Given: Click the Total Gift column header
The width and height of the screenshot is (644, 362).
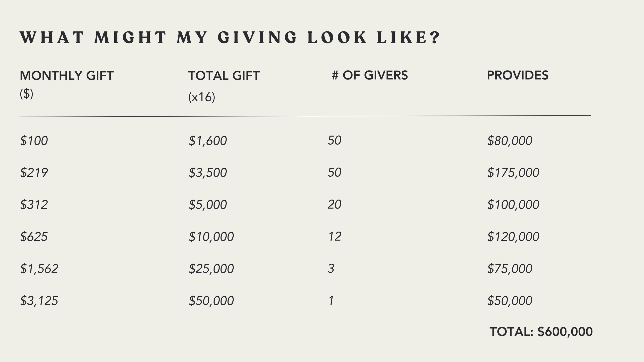Looking at the screenshot, I should pos(224,76).
